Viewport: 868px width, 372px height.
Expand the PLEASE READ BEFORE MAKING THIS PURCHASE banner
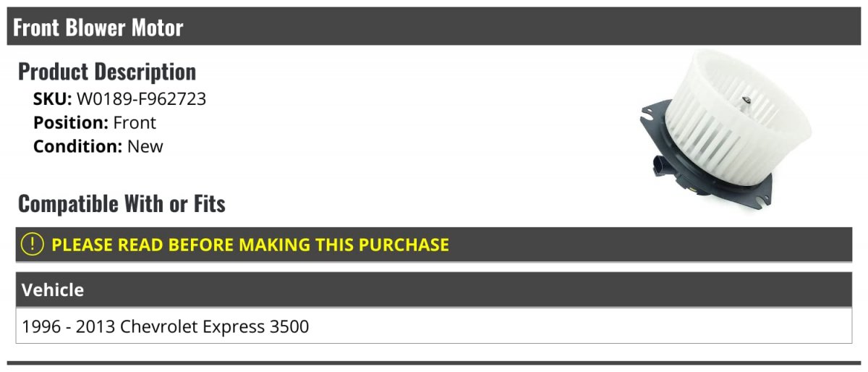click(x=434, y=244)
